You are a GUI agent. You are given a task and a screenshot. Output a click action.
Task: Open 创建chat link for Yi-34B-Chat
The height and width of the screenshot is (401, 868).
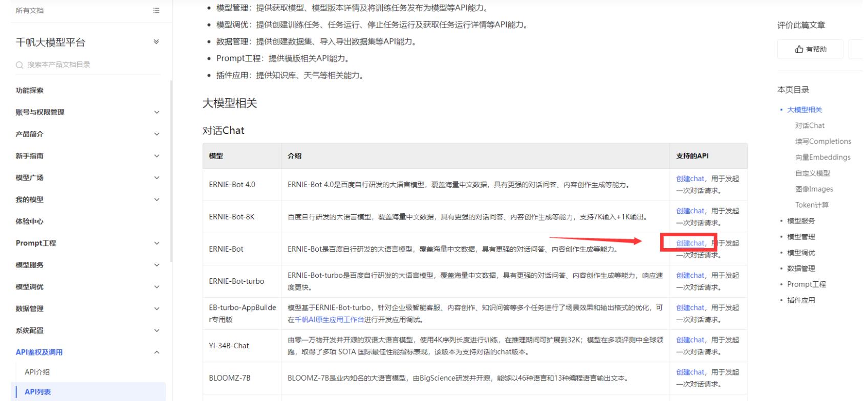(x=690, y=340)
